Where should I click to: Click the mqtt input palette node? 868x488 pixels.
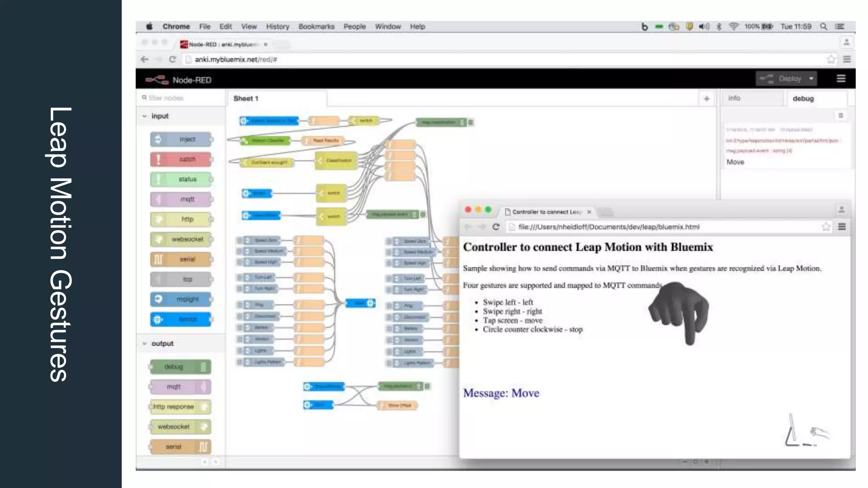[x=181, y=199]
